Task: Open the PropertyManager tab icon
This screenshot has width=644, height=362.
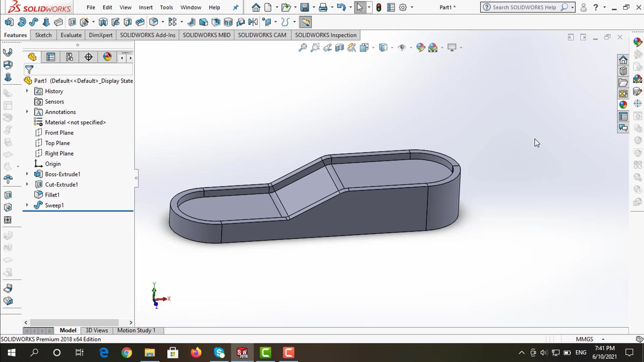Action: tap(51, 57)
